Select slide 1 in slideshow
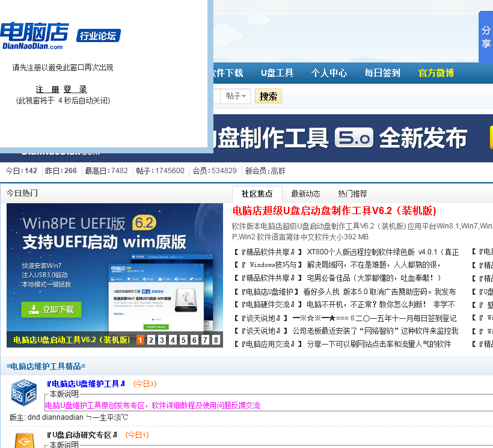This screenshot has width=493, height=448. (140, 340)
